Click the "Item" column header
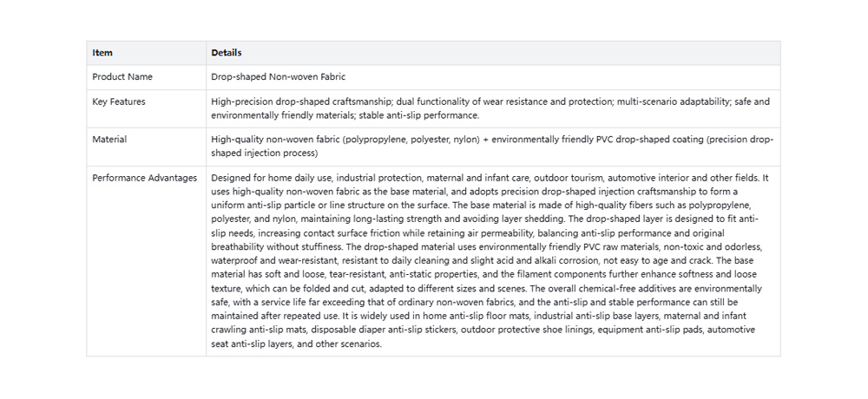 (x=102, y=53)
